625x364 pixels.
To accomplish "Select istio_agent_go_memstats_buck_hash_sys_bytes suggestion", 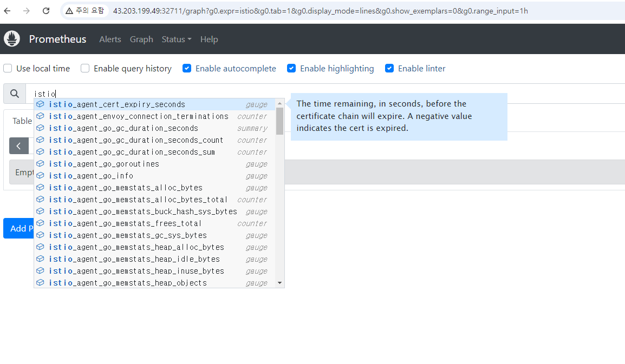I will 155,211.
